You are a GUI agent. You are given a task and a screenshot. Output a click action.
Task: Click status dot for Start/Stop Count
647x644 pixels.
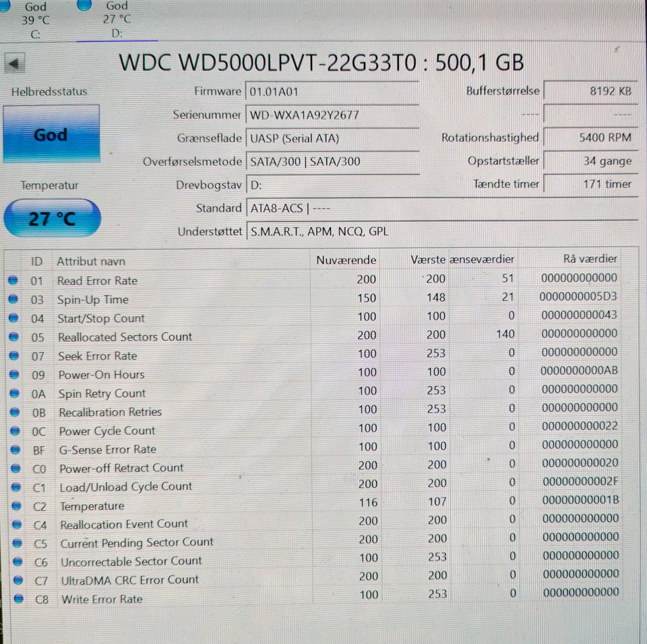[x=13, y=318]
